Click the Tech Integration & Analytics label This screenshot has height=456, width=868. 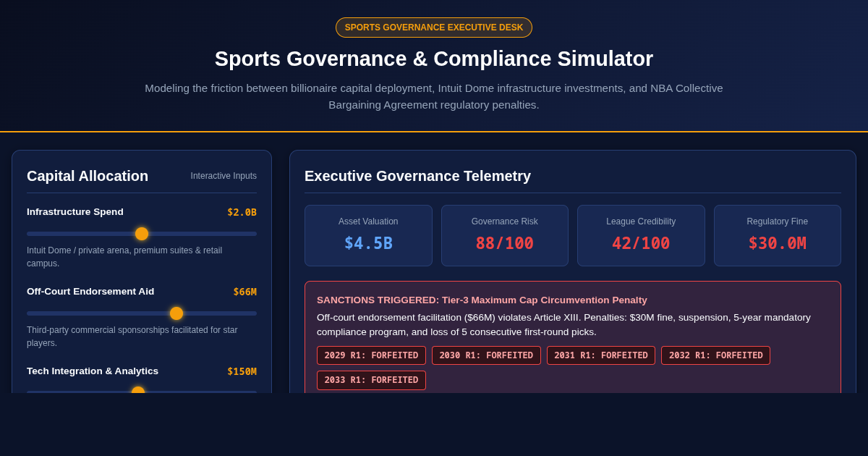pos(93,371)
